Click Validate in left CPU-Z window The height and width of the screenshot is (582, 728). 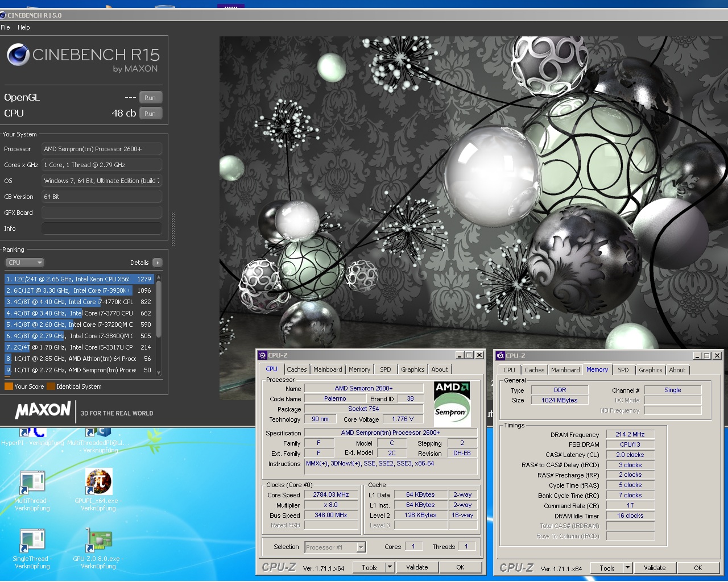pyautogui.click(x=417, y=567)
